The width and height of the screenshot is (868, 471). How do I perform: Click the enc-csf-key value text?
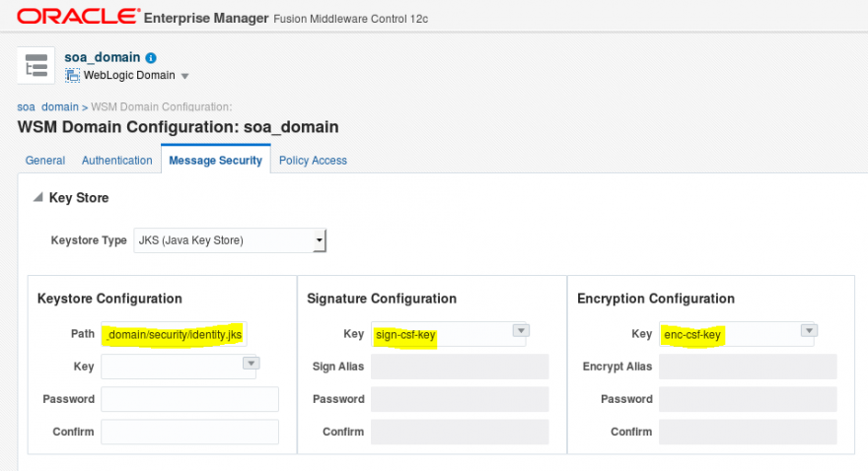(692, 335)
